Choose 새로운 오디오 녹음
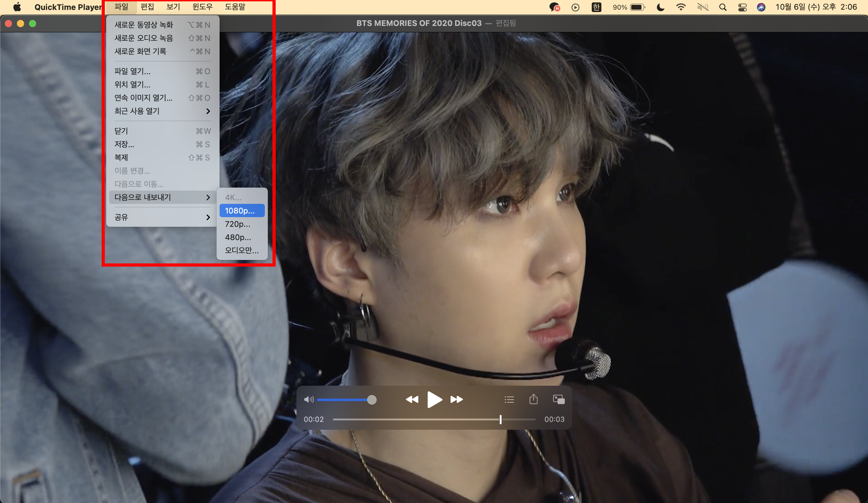The height and width of the screenshot is (503, 868). click(163, 38)
